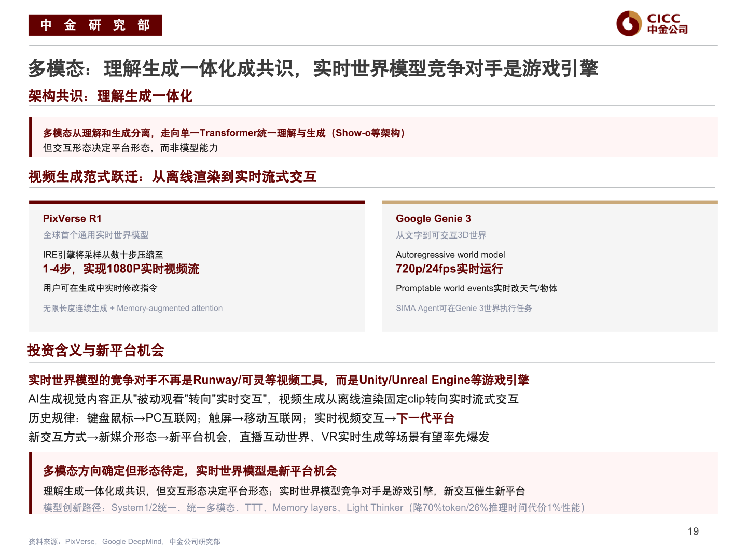
Task: Click heading 视频生成范式跃迁：从离线渲染到实时流式交互
Action: (173, 177)
